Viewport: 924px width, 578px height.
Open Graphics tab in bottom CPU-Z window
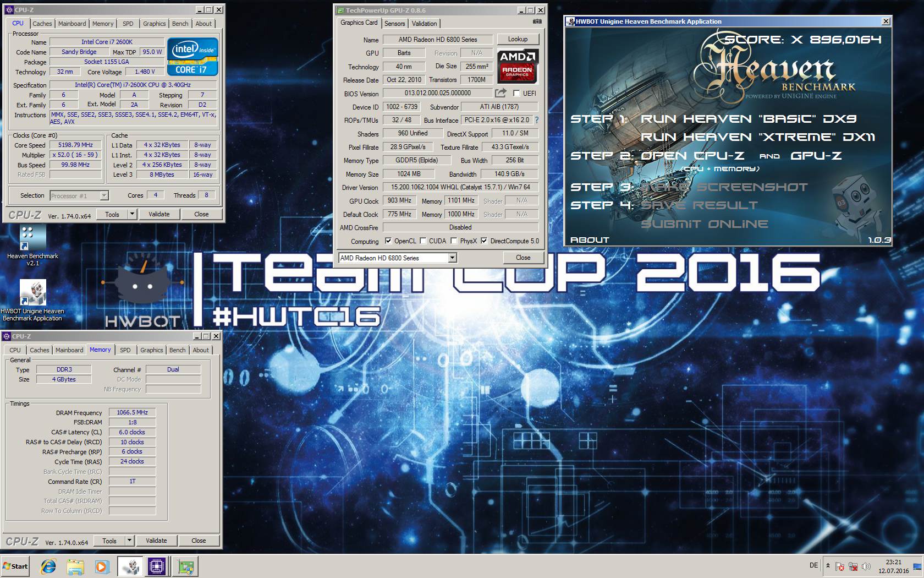(151, 350)
